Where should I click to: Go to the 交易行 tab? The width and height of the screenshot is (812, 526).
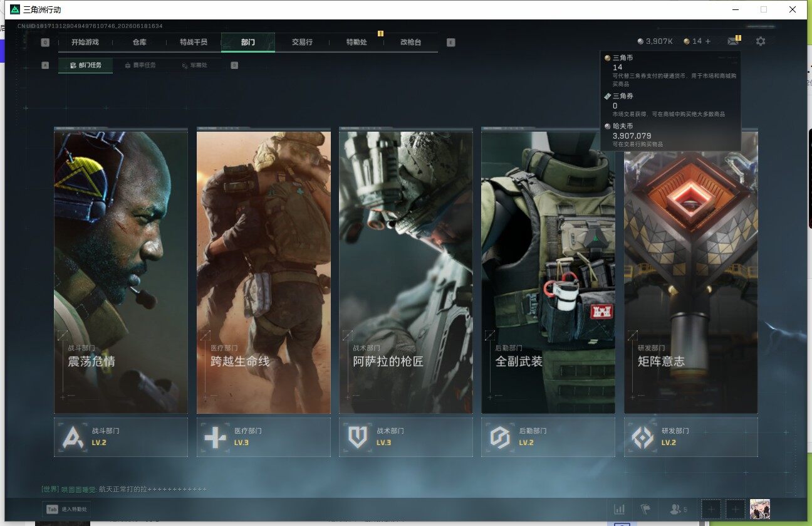tap(302, 42)
